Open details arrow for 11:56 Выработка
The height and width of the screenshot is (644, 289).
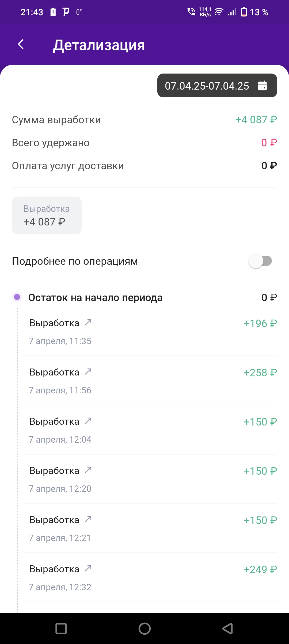[x=88, y=372]
